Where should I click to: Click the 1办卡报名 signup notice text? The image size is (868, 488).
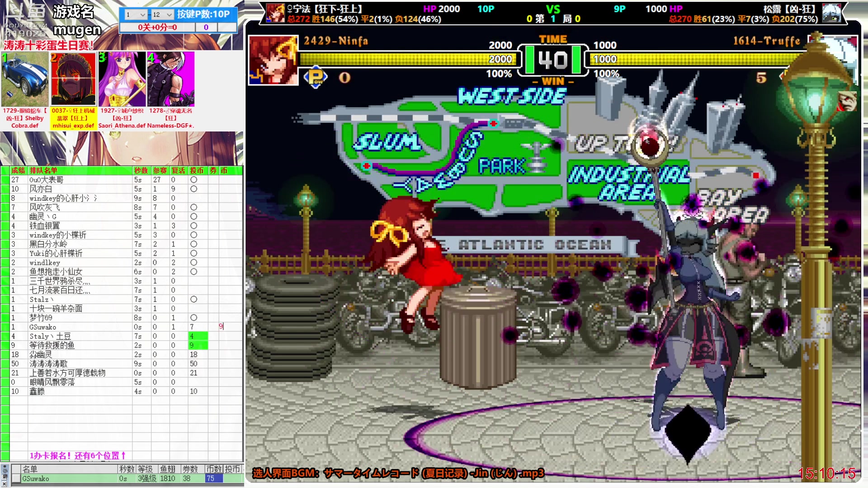click(x=77, y=455)
